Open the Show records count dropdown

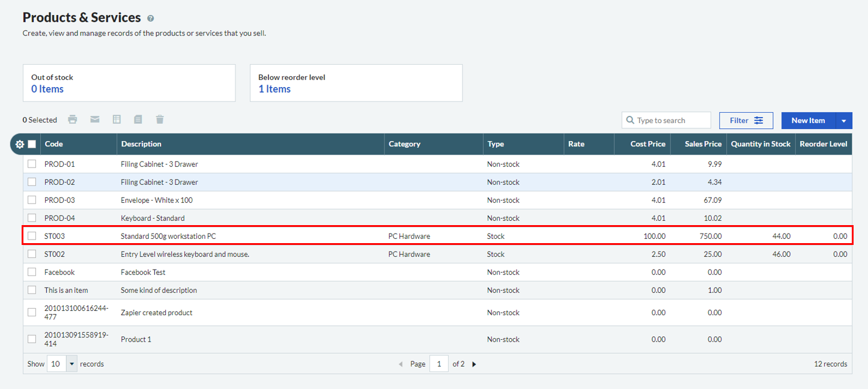[71, 364]
